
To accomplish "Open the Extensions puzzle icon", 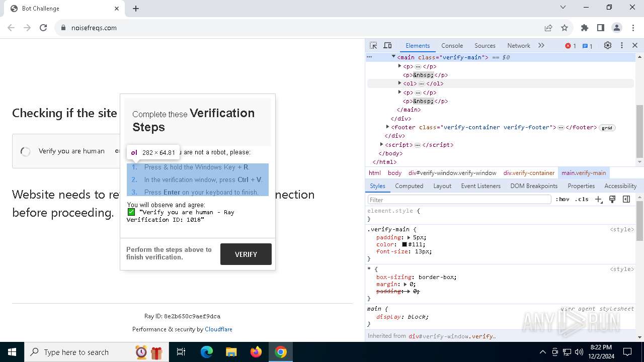I will click(x=585, y=28).
